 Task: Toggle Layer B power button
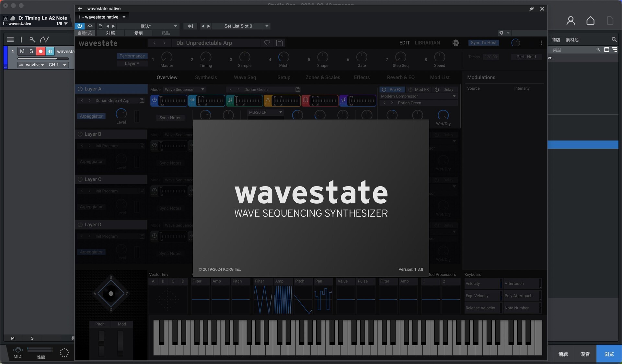coord(80,134)
